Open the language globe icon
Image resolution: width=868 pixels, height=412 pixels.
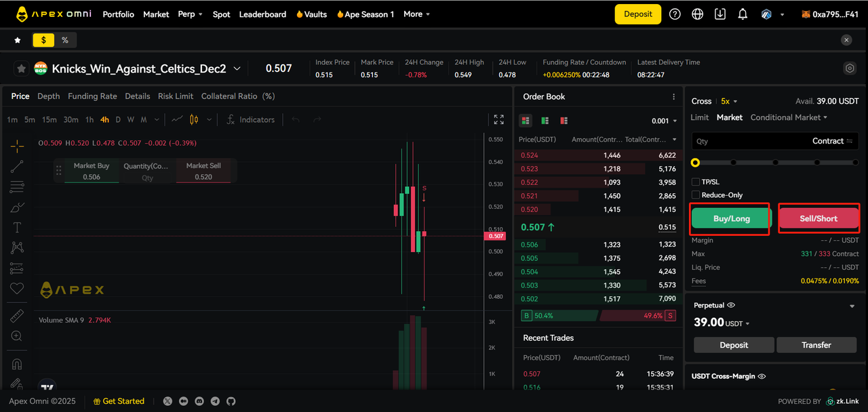click(697, 14)
